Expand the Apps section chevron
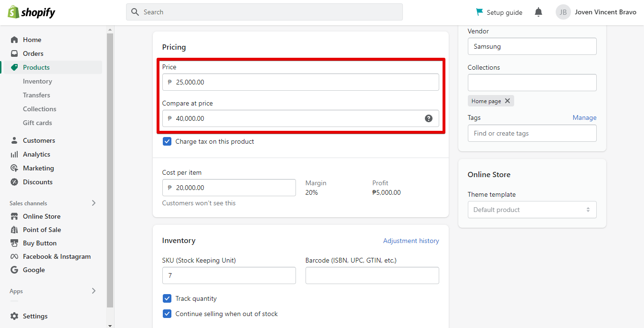 coord(94,291)
